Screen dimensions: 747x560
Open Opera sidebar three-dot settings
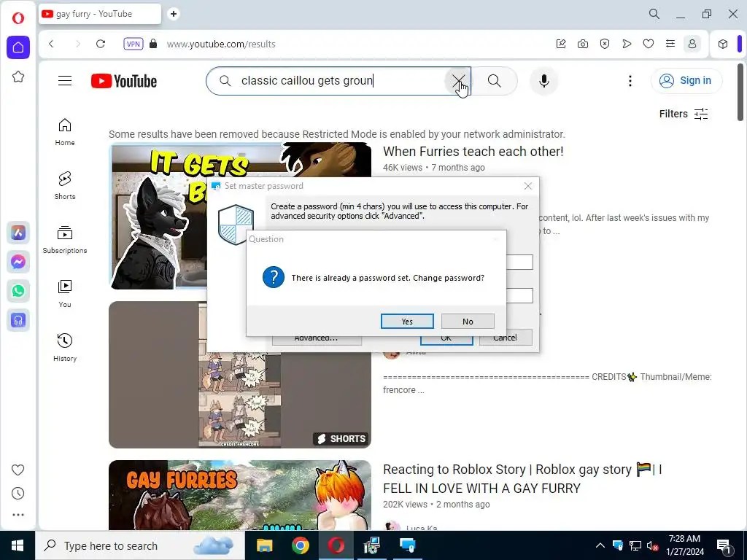pyautogui.click(x=18, y=515)
